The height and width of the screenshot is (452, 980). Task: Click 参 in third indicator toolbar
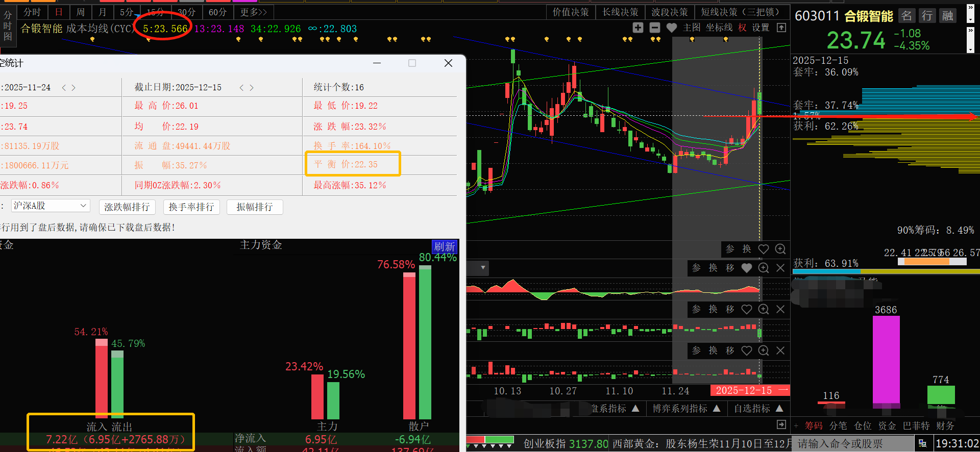click(x=696, y=309)
